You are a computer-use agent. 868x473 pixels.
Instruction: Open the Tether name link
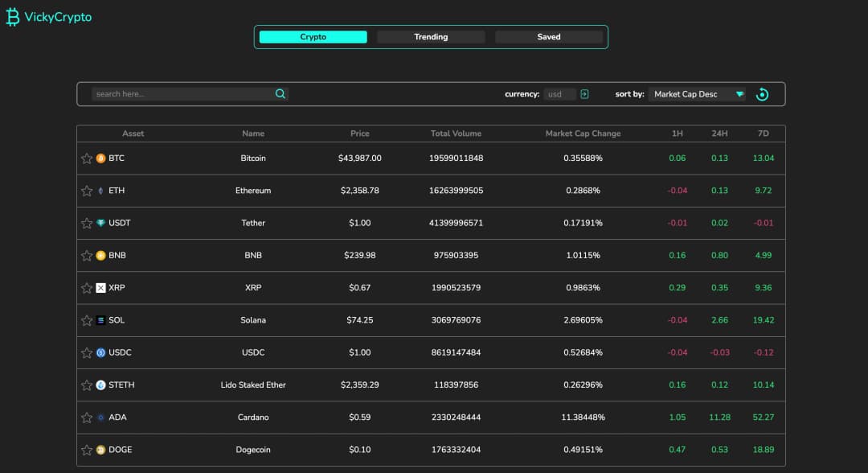coord(253,223)
